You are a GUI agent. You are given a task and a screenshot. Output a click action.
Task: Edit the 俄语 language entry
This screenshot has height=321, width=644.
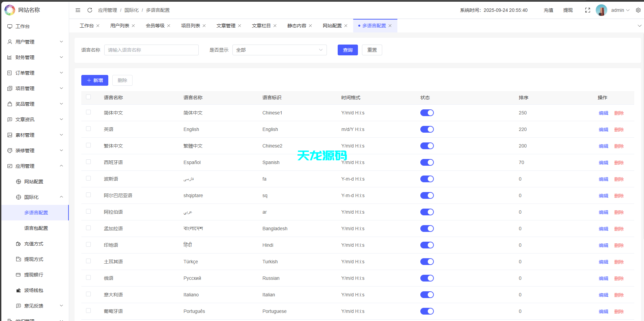pos(603,278)
